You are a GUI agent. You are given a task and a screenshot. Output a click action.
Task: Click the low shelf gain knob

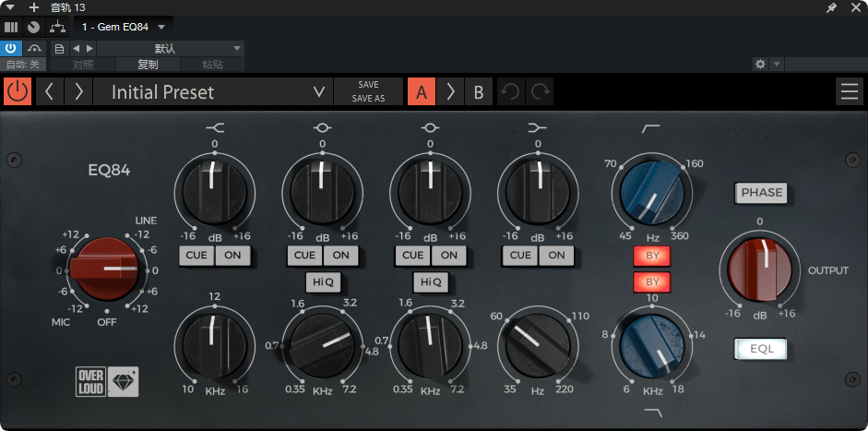coord(538,192)
